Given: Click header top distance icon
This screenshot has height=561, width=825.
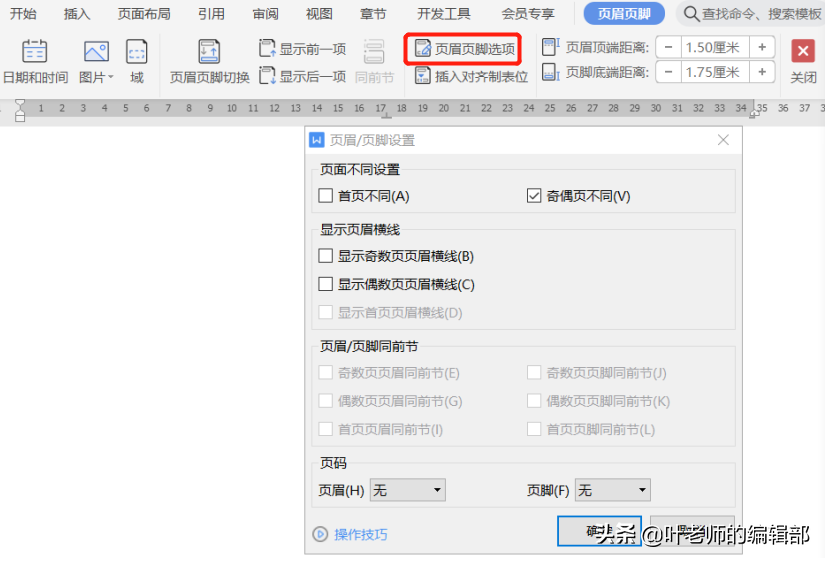Looking at the screenshot, I should point(550,47).
